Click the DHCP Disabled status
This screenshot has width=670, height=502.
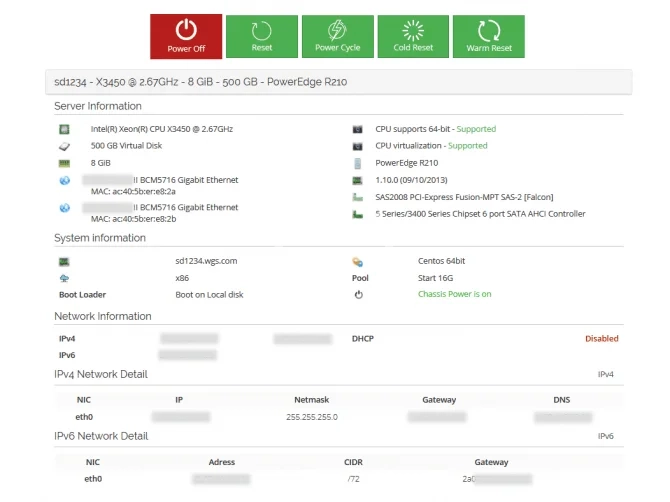(601, 339)
